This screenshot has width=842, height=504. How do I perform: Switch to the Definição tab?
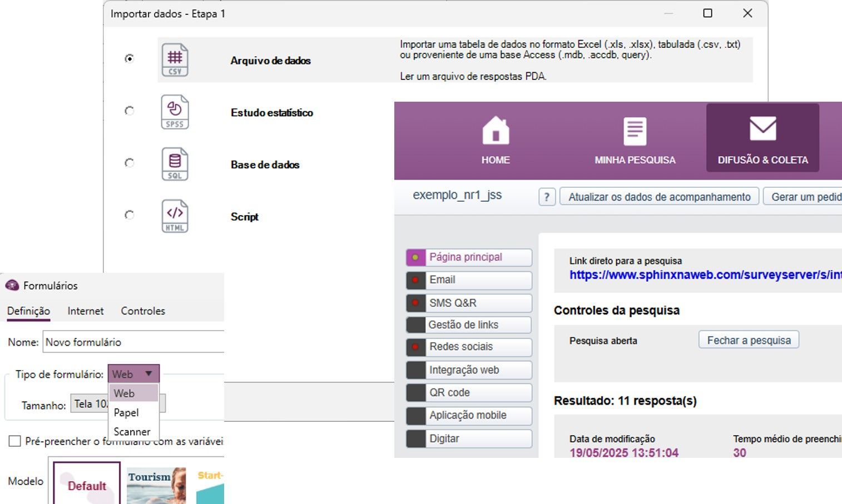28,311
